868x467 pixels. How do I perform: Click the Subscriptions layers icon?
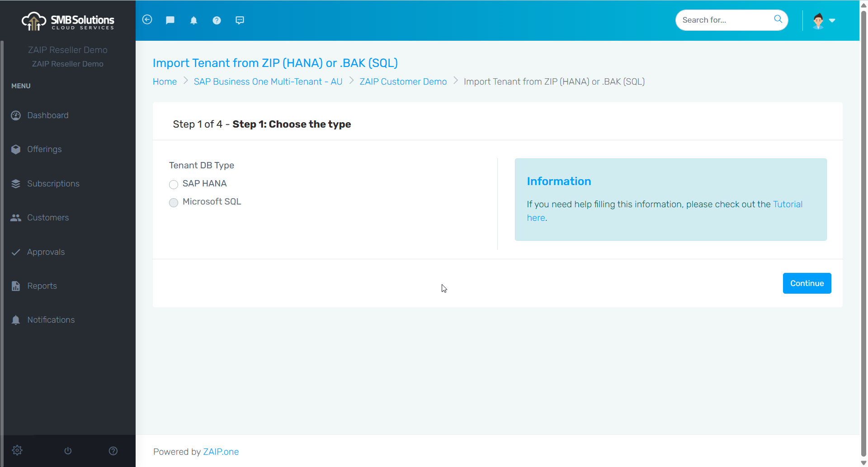16,184
